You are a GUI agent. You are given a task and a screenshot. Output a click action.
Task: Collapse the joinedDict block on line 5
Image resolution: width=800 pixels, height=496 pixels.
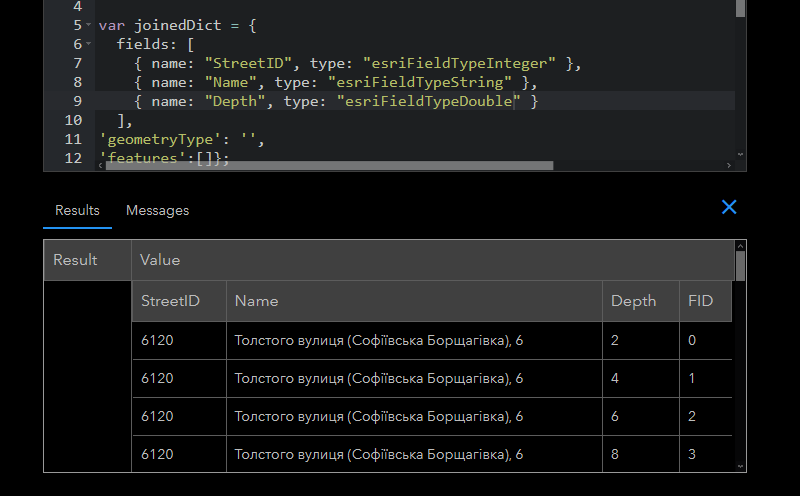click(89, 25)
